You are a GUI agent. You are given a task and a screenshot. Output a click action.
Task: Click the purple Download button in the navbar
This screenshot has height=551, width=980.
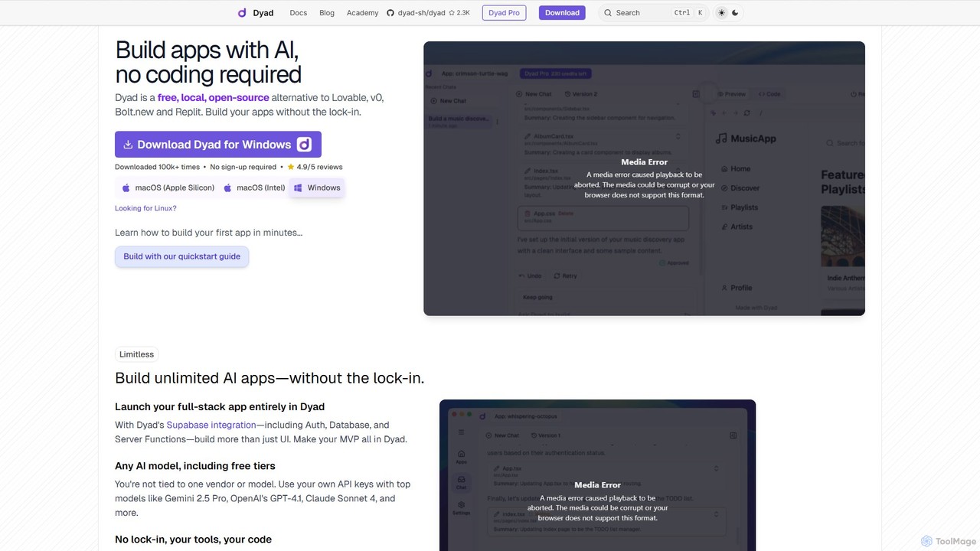[562, 13]
